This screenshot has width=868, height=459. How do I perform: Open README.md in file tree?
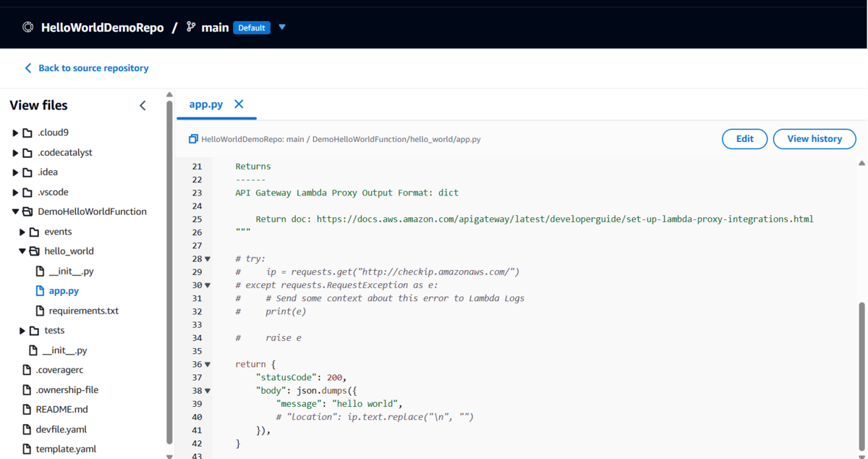point(61,410)
